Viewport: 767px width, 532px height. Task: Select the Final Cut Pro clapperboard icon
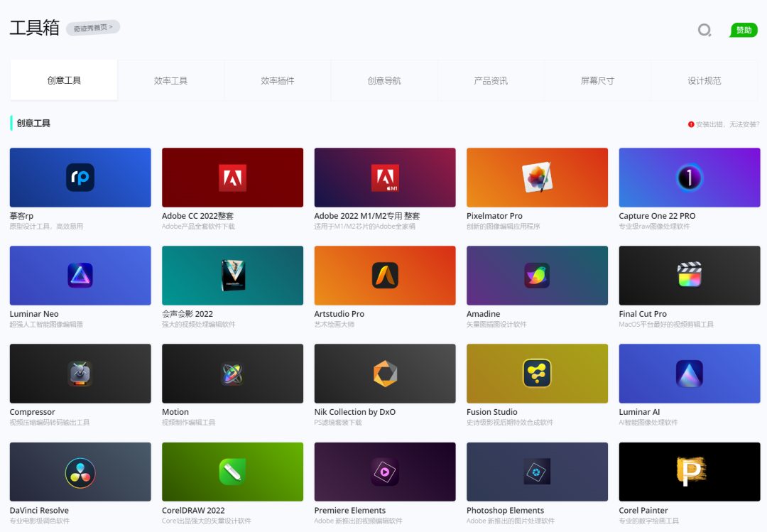tap(689, 275)
